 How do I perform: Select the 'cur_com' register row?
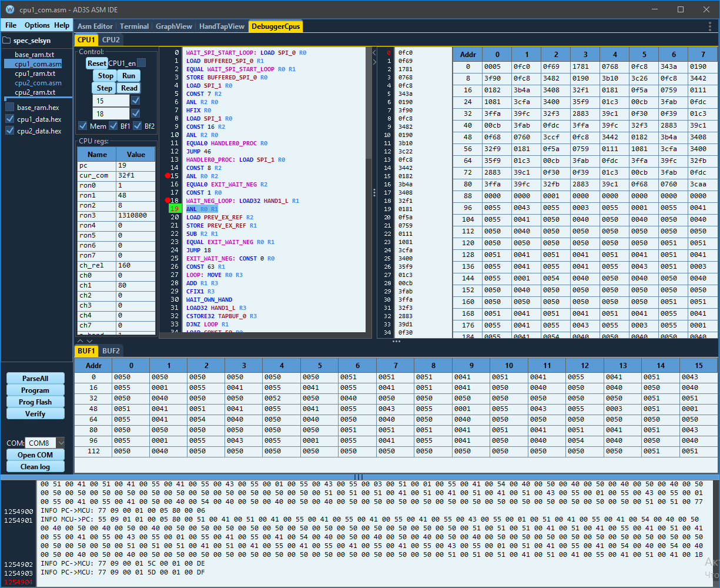click(x=116, y=175)
